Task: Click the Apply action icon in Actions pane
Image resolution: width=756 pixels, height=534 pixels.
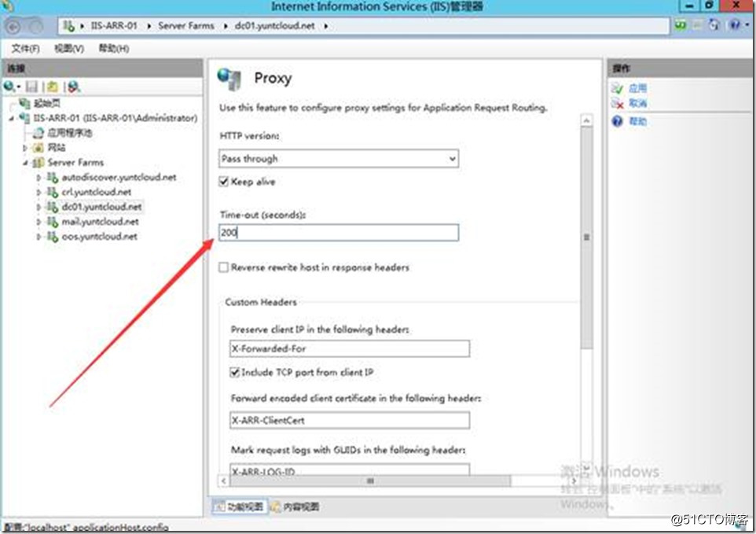Action: (618, 88)
